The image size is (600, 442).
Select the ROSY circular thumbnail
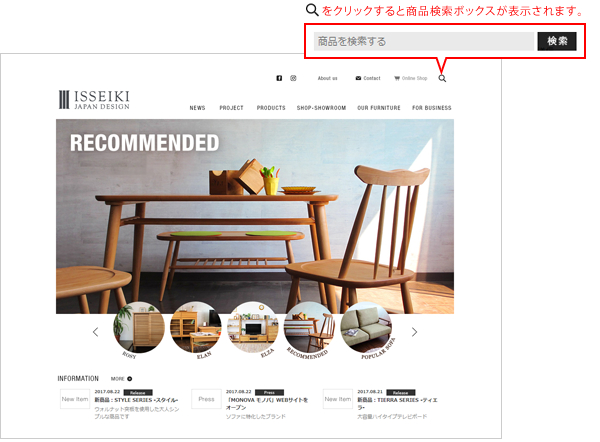(139, 327)
